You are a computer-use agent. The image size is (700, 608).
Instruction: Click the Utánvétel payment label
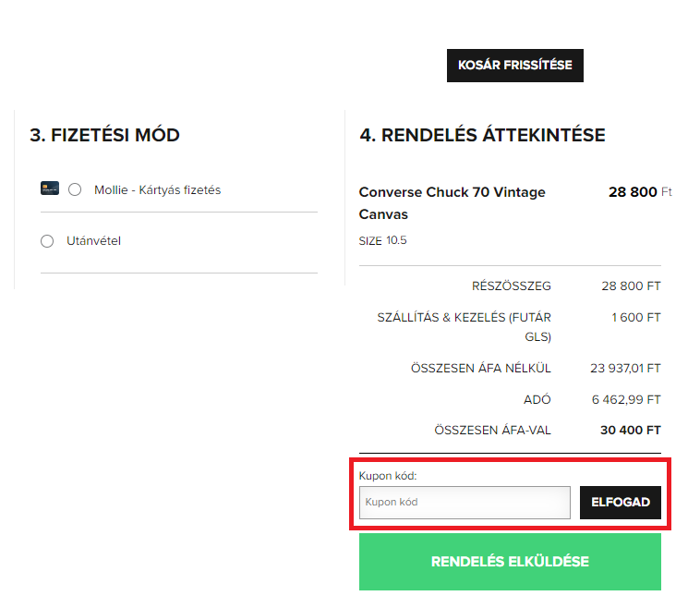tap(93, 241)
